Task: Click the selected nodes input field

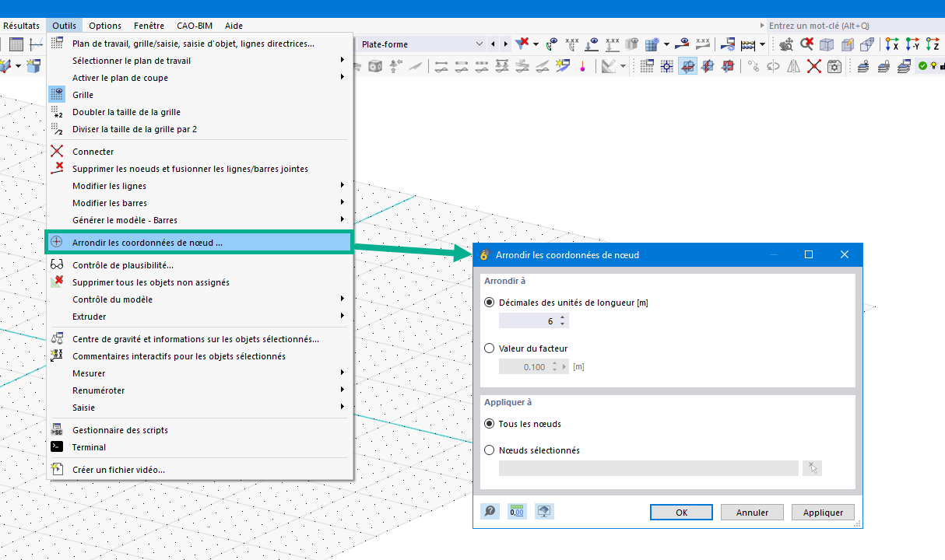Action: coord(648,467)
